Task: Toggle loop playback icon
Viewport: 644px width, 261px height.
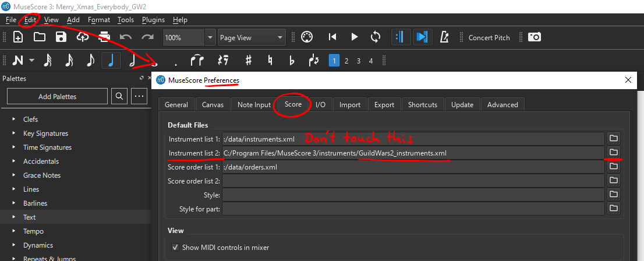Action: click(376, 37)
